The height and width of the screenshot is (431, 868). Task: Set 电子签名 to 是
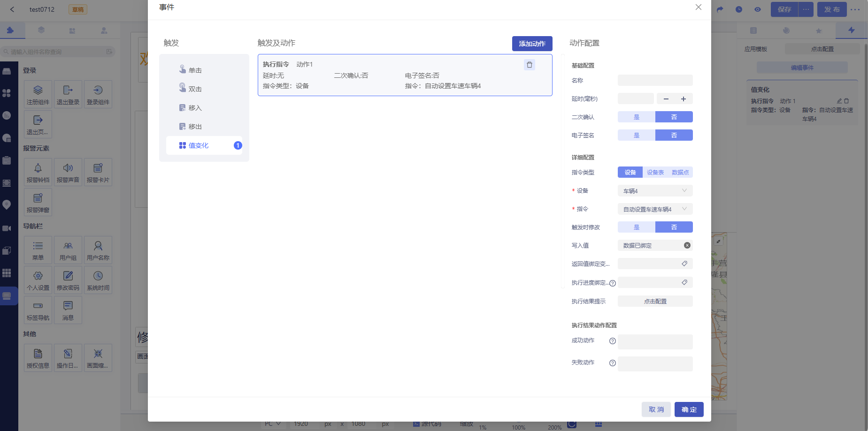click(637, 135)
